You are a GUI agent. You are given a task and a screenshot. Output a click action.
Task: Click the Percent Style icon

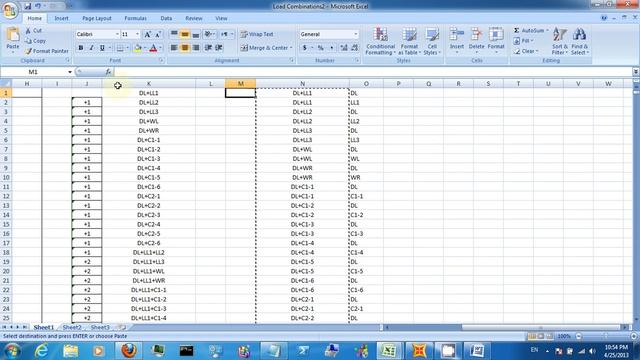(321, 48)
